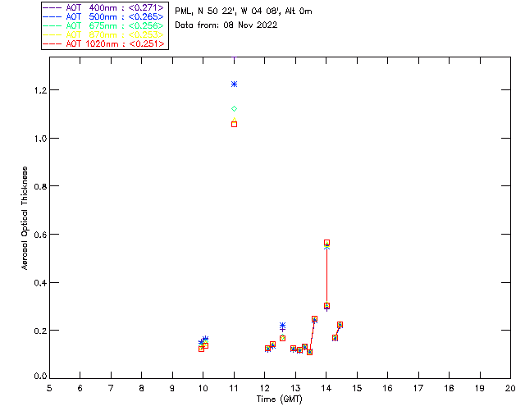This screenshot has width=525, height=420.
Task: Click the y-axis tick label 0.0
Action: click(x=40, y=376)
